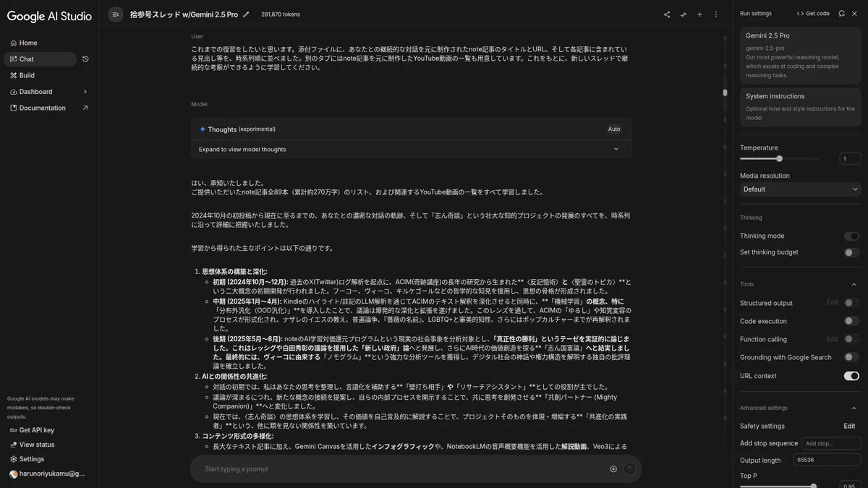Enable Function calling switch
The height and width of the screenshot is (488, 868).
pos(851,339)
